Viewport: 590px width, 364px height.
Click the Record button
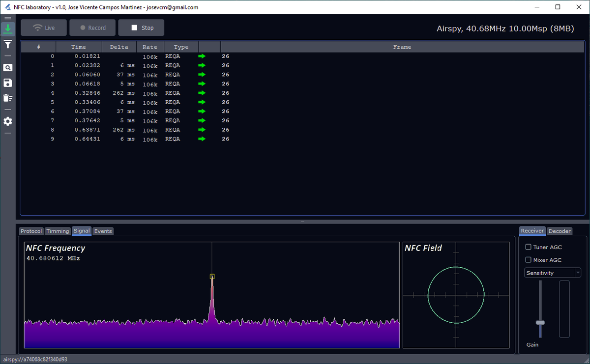pyautogui.click(x=92, y=28)
